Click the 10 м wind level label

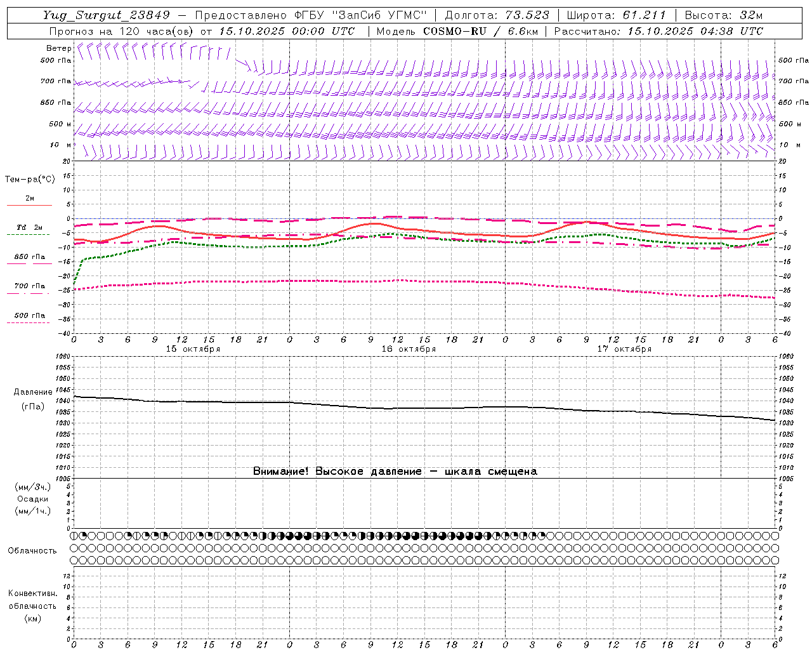pos(60,145)
